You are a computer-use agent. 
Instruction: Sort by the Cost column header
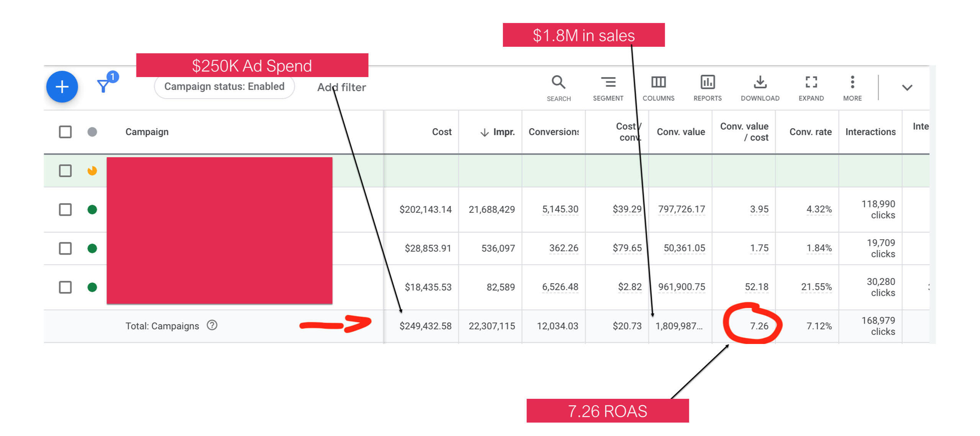click(x=441, y=132)
